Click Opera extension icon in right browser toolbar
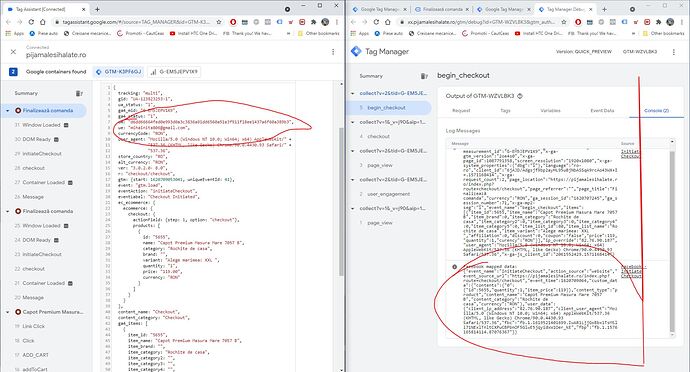The width and height of the screenshot is (690, 372). coord(578,22)
